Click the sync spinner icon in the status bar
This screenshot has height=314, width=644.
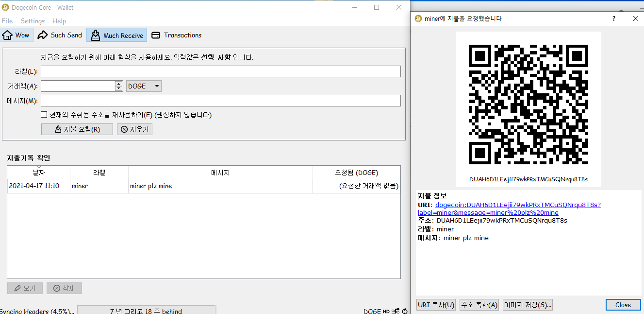(405, 311)
